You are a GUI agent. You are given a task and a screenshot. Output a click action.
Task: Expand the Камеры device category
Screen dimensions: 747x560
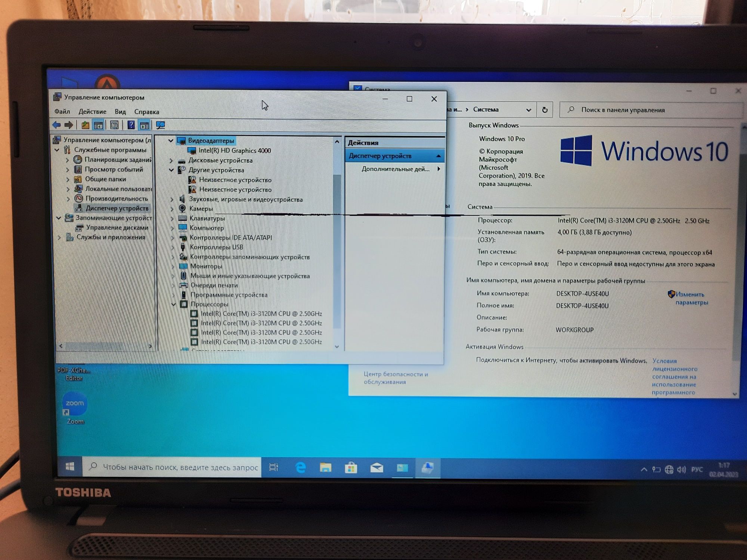pos(172,209)
